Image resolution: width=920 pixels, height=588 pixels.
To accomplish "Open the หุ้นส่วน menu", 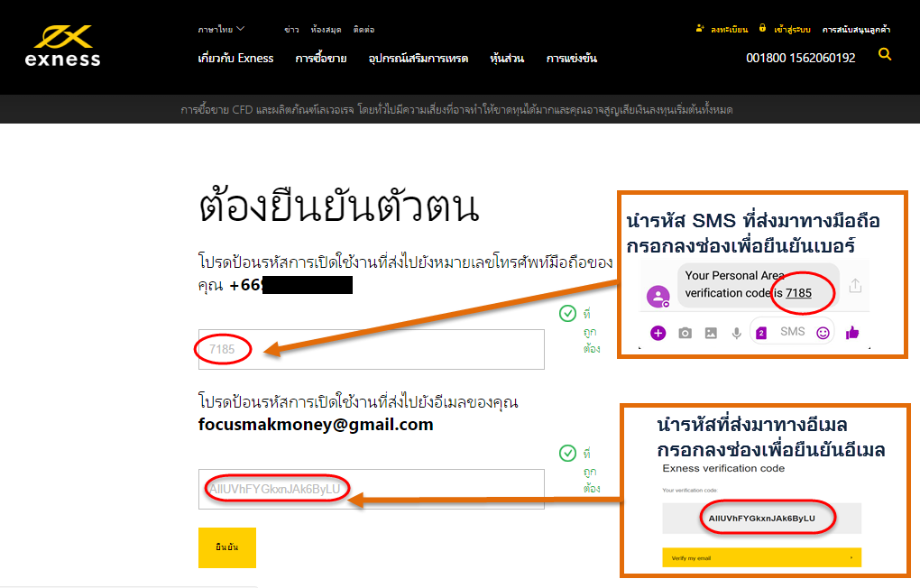I will point(507,58).
